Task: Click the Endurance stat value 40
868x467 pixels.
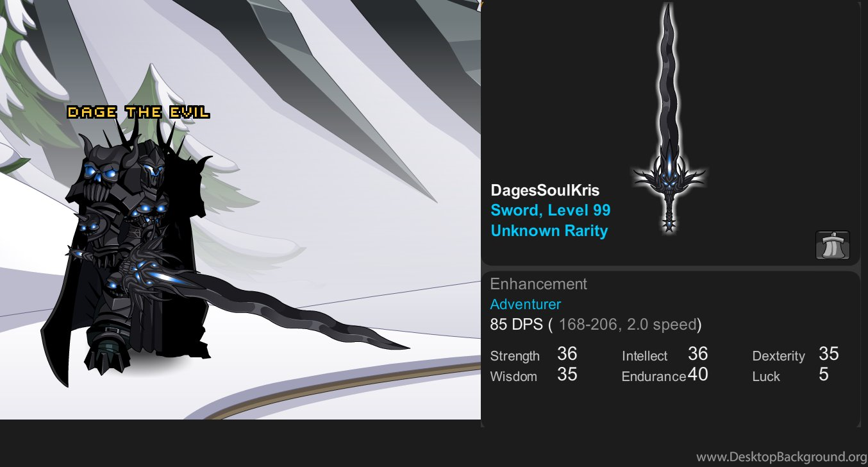Action: (x=697, y=375)
